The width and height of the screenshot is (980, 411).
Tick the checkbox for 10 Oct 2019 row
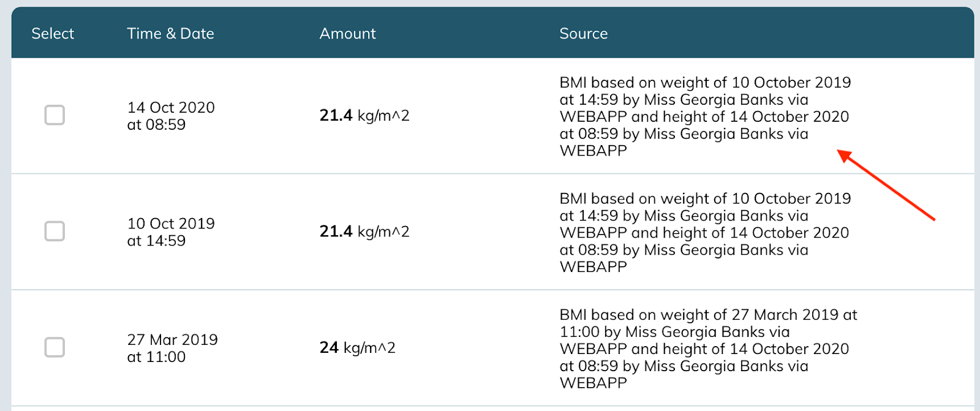coord(55,231)
